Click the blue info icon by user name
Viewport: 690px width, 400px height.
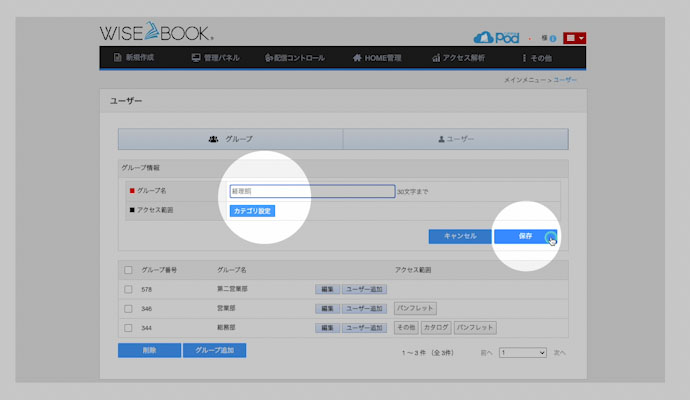point(552,38)
